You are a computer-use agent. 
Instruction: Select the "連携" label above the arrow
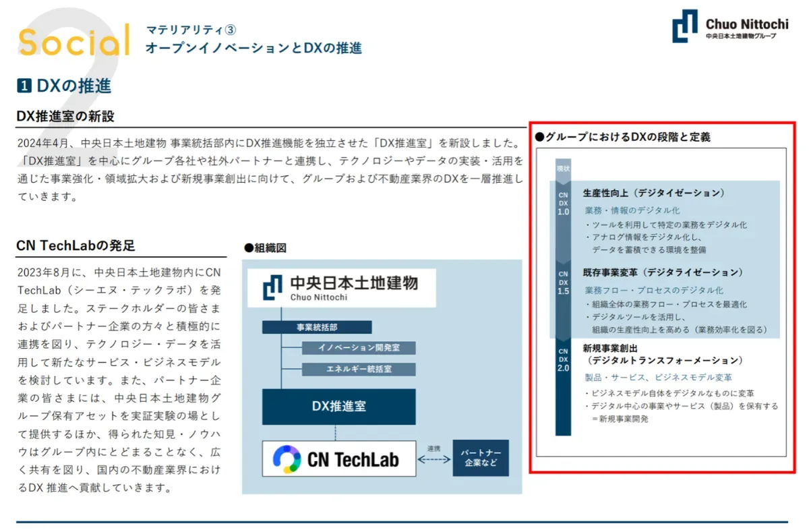[433, 448]
